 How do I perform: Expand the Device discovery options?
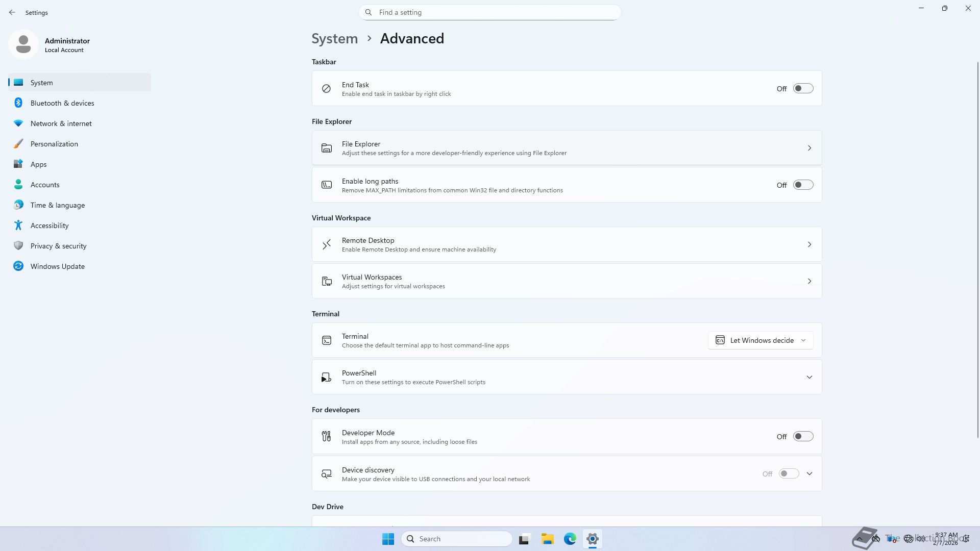(809, 474)
